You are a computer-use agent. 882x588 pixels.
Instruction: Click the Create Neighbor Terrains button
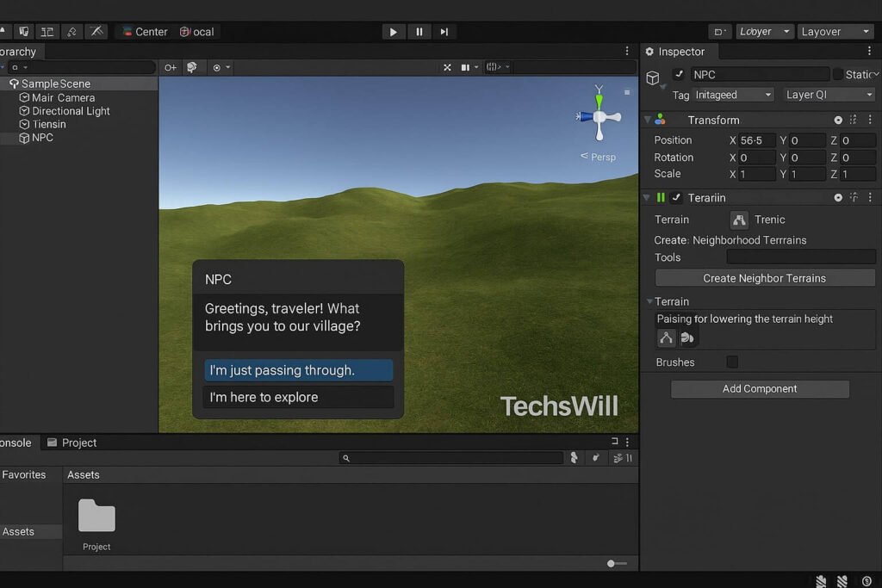pos(764,278)
